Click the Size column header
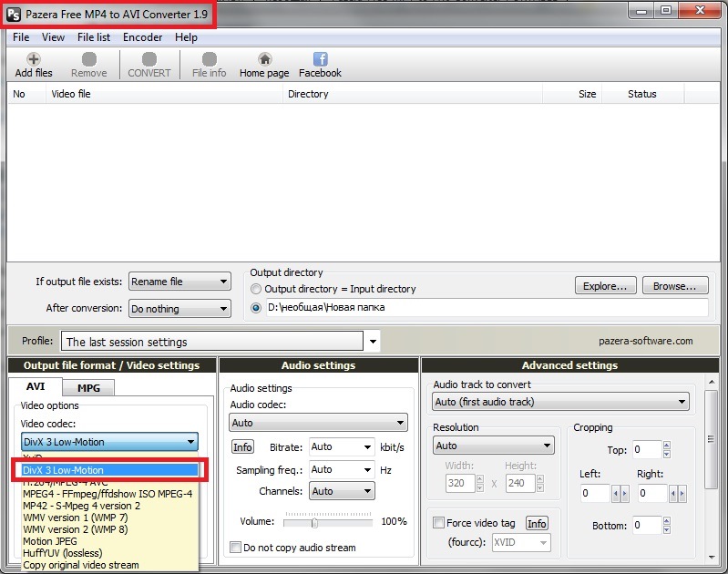The image size is (728, 574). [x=572, y=94]
